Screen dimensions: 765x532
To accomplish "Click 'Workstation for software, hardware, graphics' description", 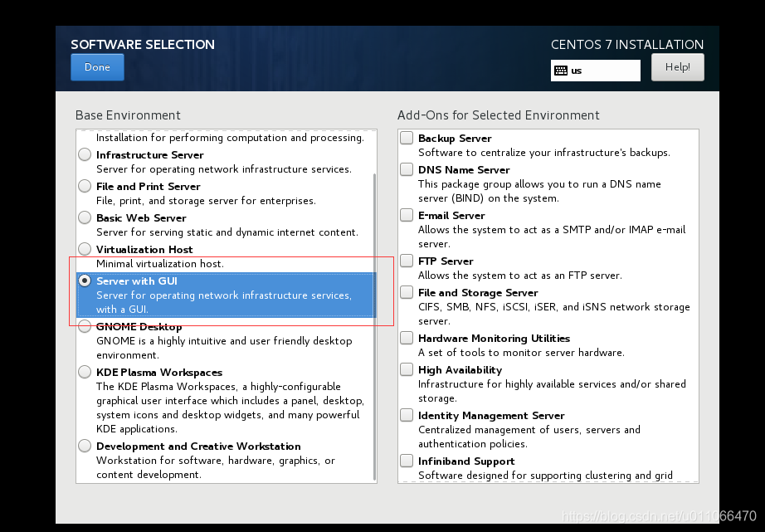I will (x=216, y=467).
